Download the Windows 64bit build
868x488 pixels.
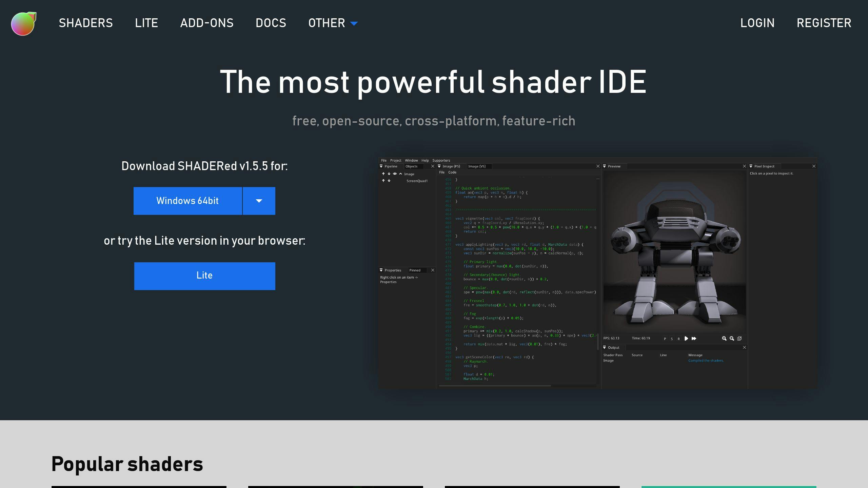pyautogui.click(x=188, y=201)
